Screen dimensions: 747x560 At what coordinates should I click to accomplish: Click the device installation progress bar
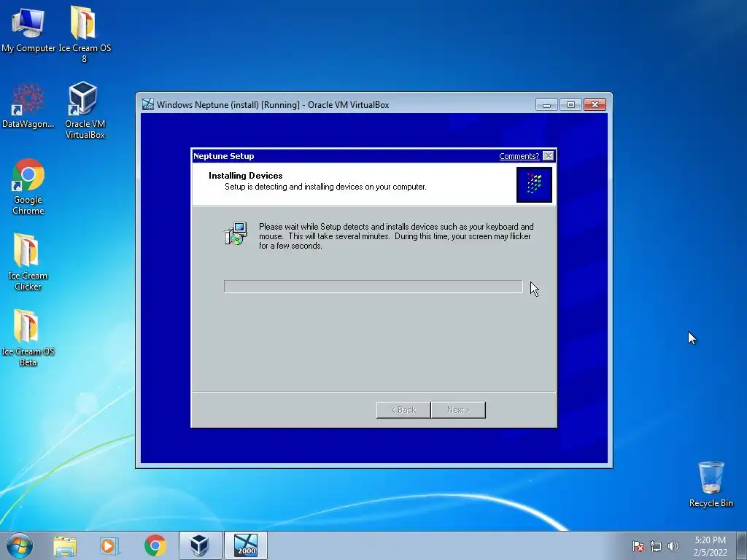tap(373, 286)
